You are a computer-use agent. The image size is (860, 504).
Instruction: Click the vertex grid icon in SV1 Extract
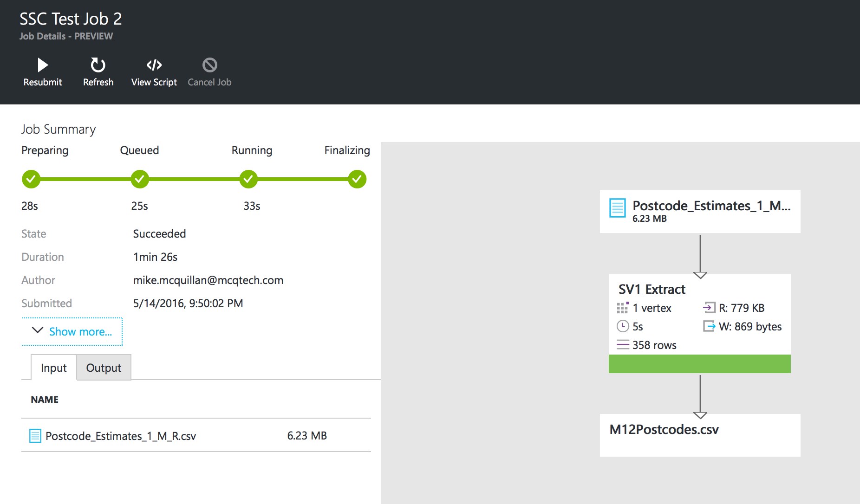coord(622,308)
